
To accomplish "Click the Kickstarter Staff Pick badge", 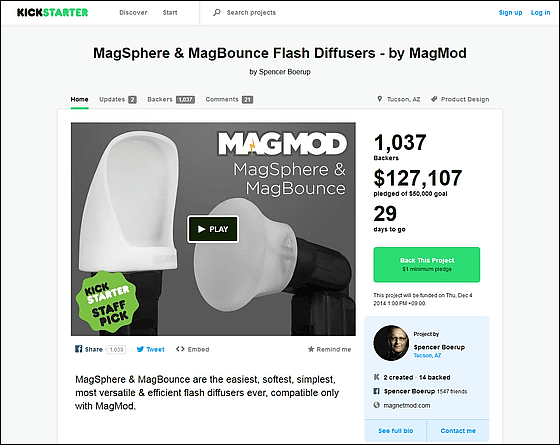I will 107,302.
